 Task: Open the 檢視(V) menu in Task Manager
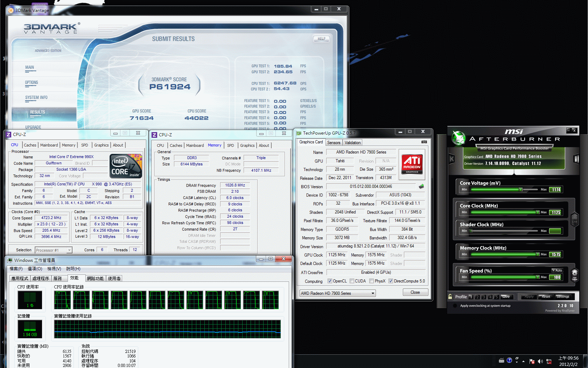click(x=54, y=269)
